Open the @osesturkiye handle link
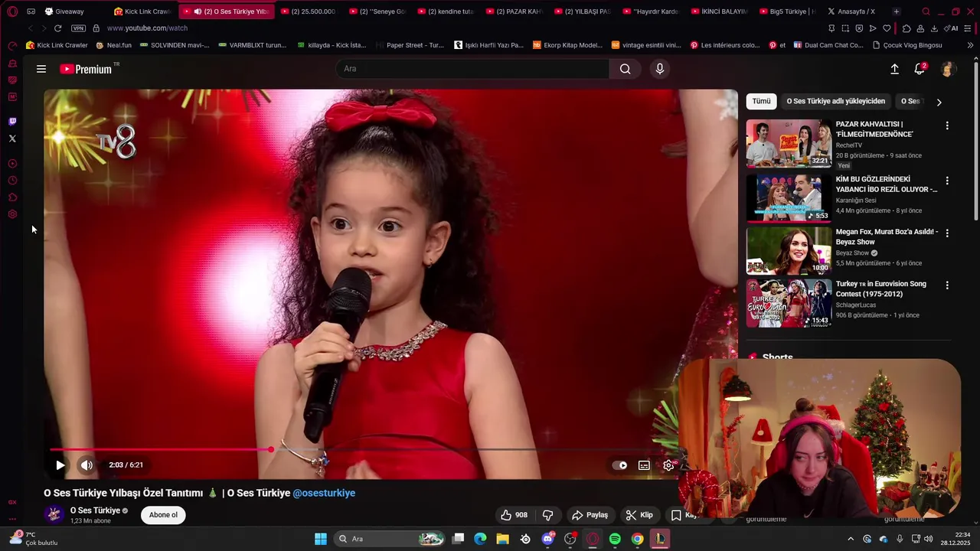Viewport: 980px width, 551px height. point(324,493)
